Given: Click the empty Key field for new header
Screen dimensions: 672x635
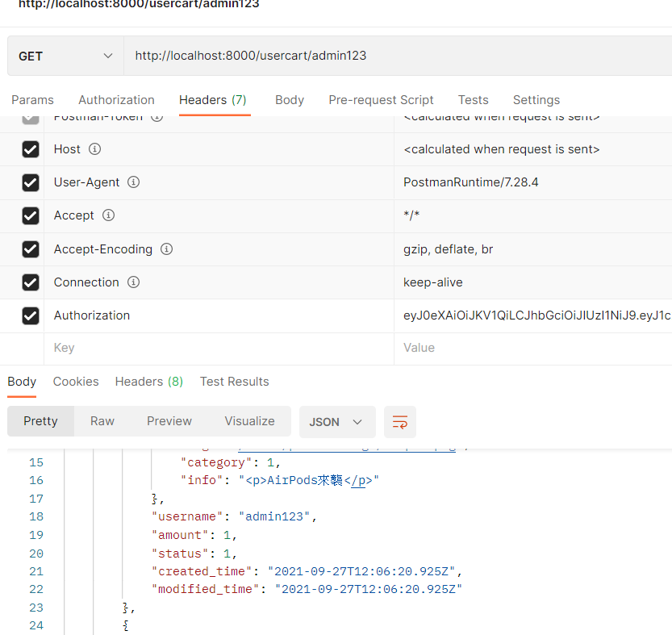Looking at the screenshot, I should (218, 348).
